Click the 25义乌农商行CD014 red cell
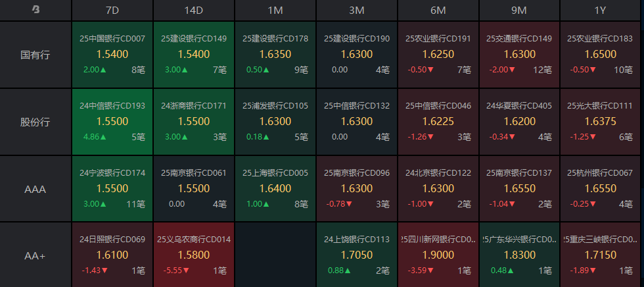644x287 pixels. point(193,255)
